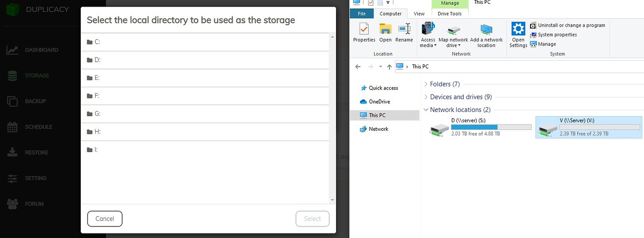
Task: Open the Forum link in Duplicacy sidebar
Action: (25, 204)
